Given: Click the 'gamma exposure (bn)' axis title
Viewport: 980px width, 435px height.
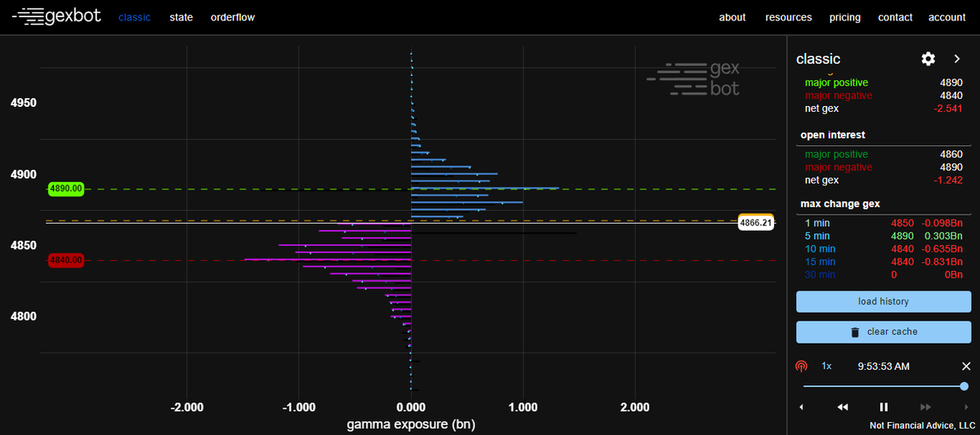Looking at the screenshot, I should pyautogui.click(x=411, y=424).
